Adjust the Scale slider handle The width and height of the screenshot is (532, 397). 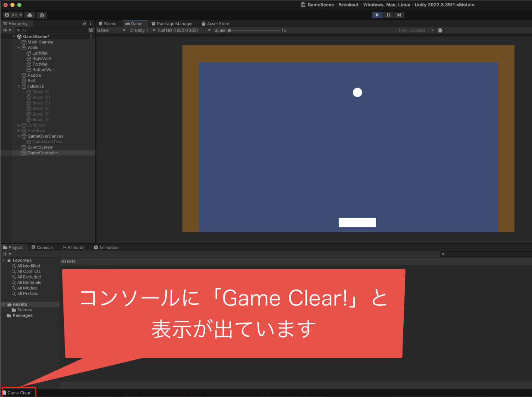pyautogui.click(x=229, y=31)
